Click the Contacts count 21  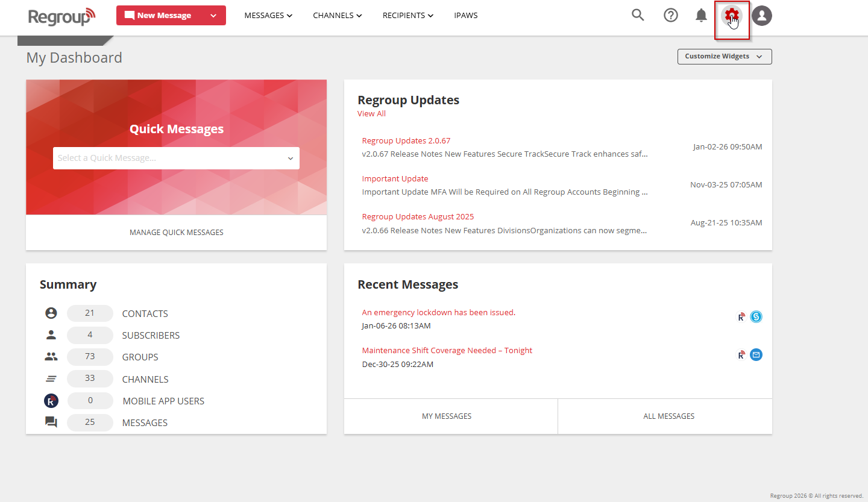(90, 313)
